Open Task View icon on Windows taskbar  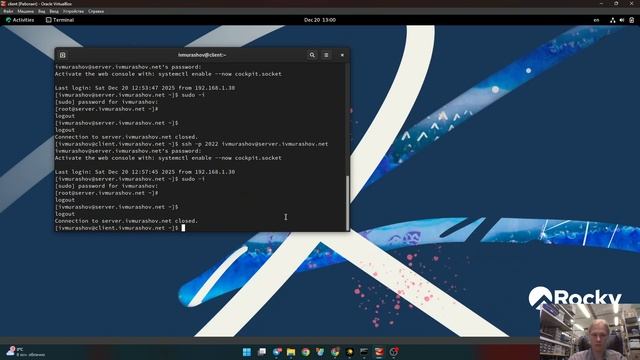262,352
